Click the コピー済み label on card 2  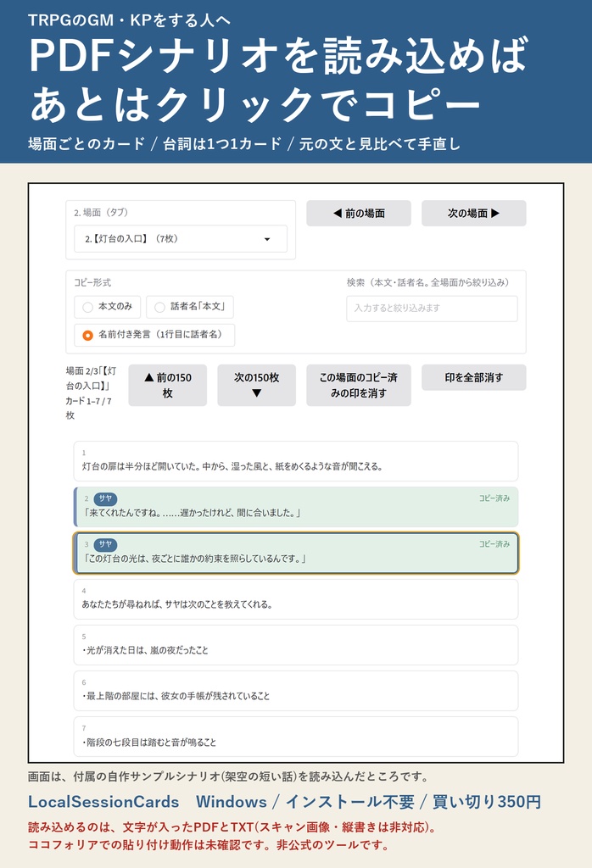(494, 498)
